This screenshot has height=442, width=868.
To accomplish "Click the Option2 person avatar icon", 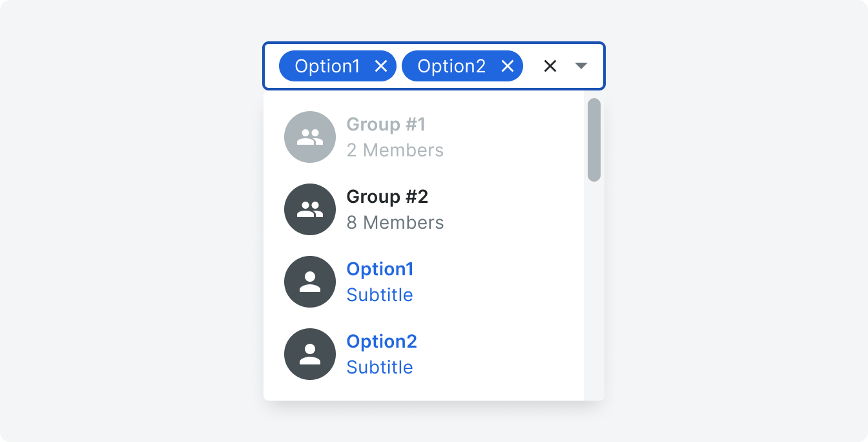I will click(x=310, y=354).
